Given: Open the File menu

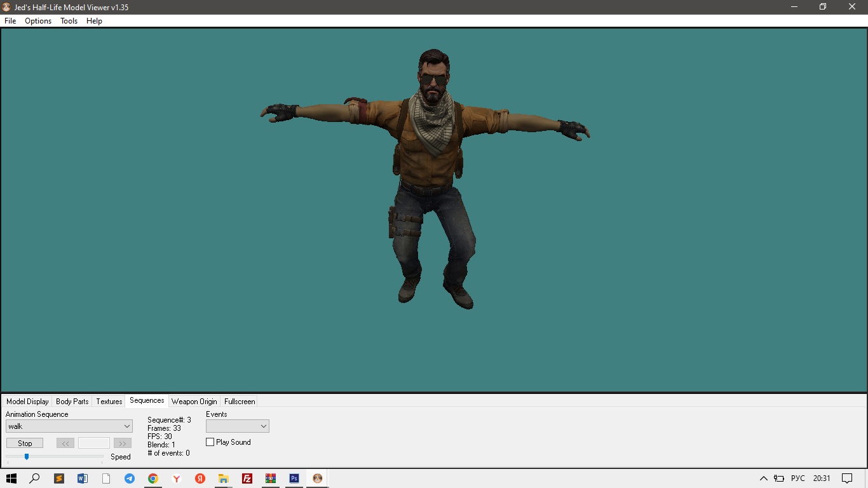Looking at the screenshot, I should [x=10, y=21].
